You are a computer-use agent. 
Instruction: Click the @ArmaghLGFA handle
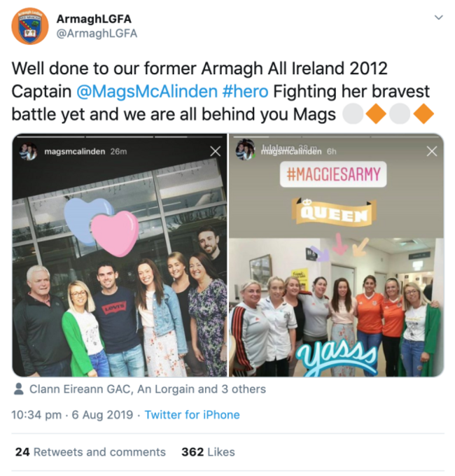click(x=97, y=34)
